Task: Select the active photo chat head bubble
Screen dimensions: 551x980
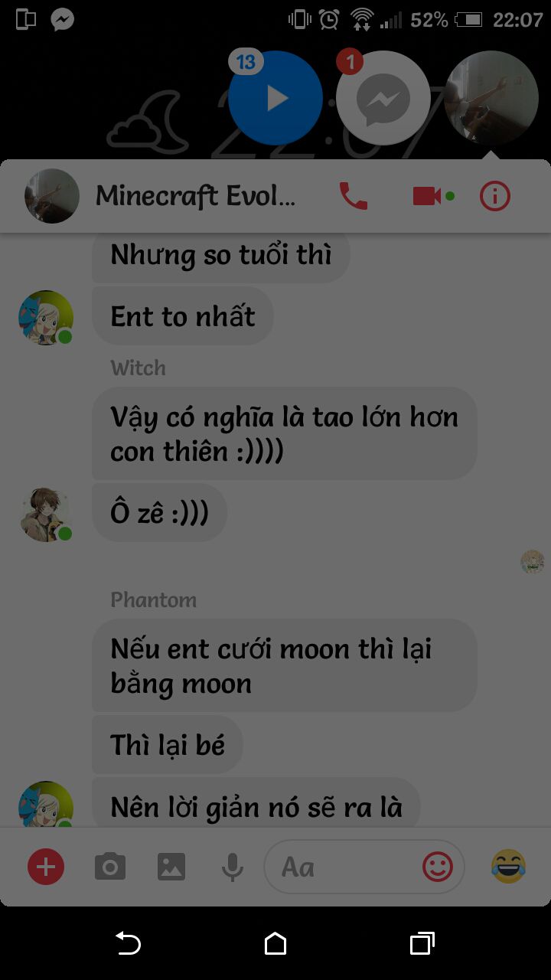Action: tap(491, 98)
